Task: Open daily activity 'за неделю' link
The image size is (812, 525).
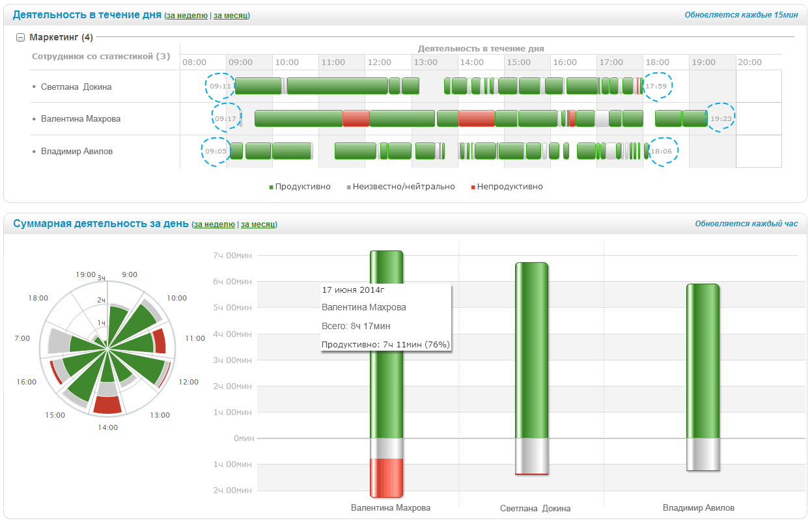Action: pos(187,16)
